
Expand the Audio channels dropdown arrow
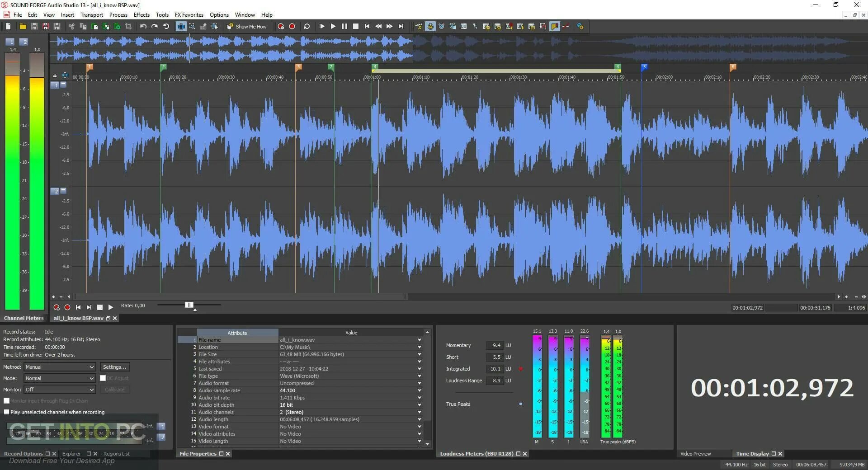coord(420,412)
